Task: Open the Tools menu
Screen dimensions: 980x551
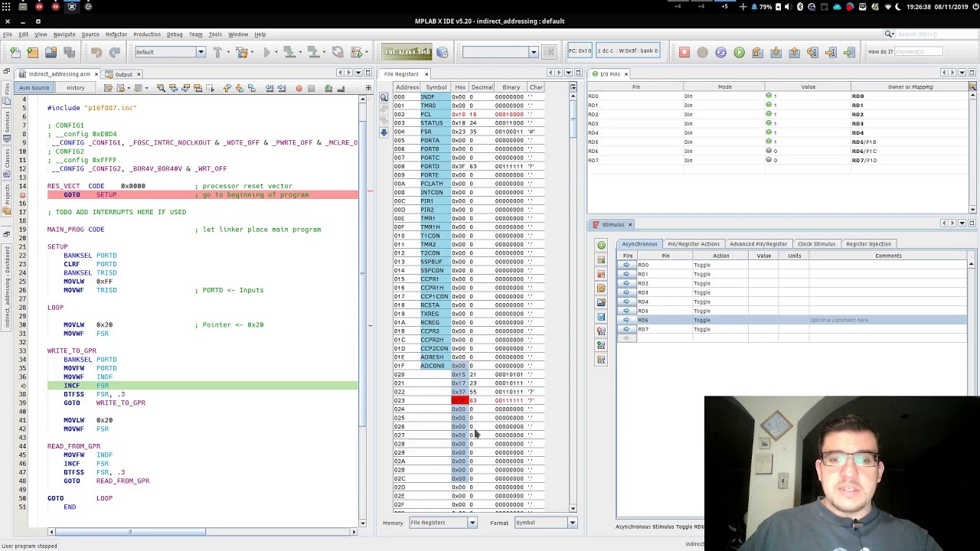Action: (x=215, y=34)
